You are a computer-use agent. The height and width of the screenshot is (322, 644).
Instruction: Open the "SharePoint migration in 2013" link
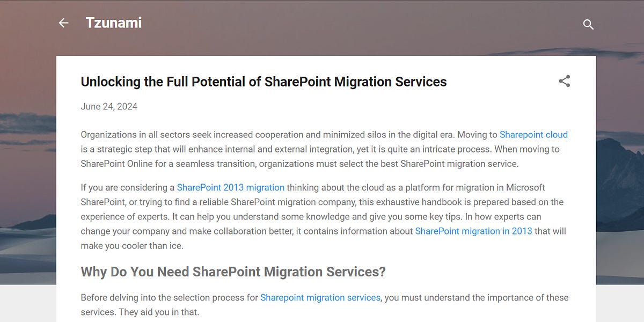coord(473,231)
